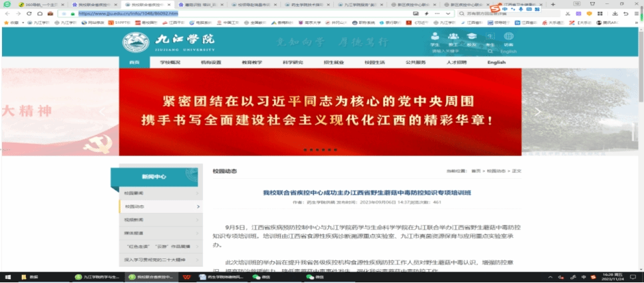Click the browser address bar URL
The height and width of the screenshot is (283, 644).
point(126,13)
